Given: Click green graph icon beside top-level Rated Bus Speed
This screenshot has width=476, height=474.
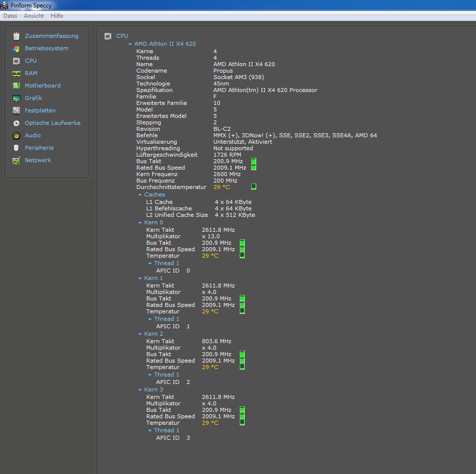Looking at the screenshot, I should coord(254,167).
